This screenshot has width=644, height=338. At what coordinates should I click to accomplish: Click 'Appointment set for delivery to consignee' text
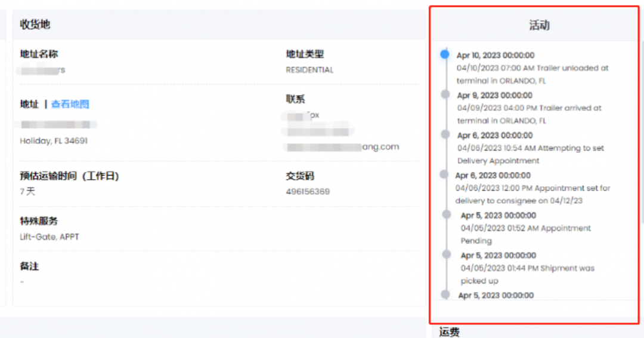[532, 194]
